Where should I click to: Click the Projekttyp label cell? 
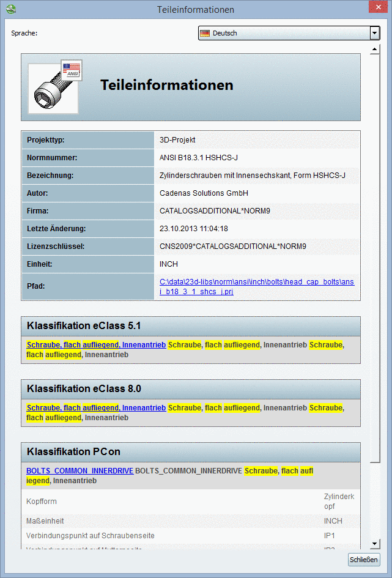click(x=87, y=140)
